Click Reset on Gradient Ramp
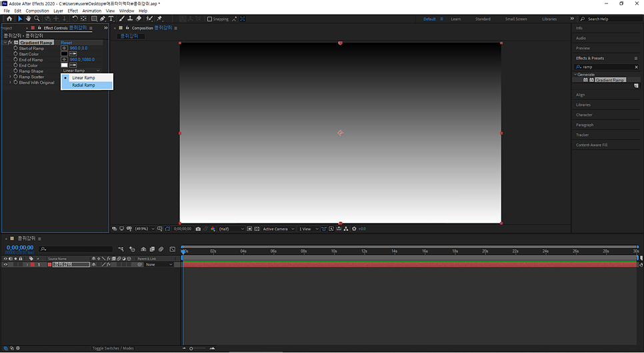 pos(66,43)
